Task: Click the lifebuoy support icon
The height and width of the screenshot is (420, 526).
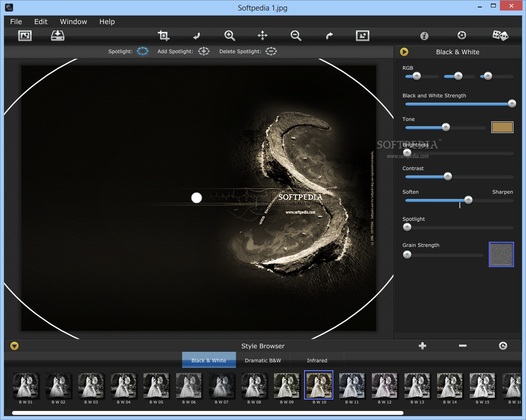Action: 462,35
